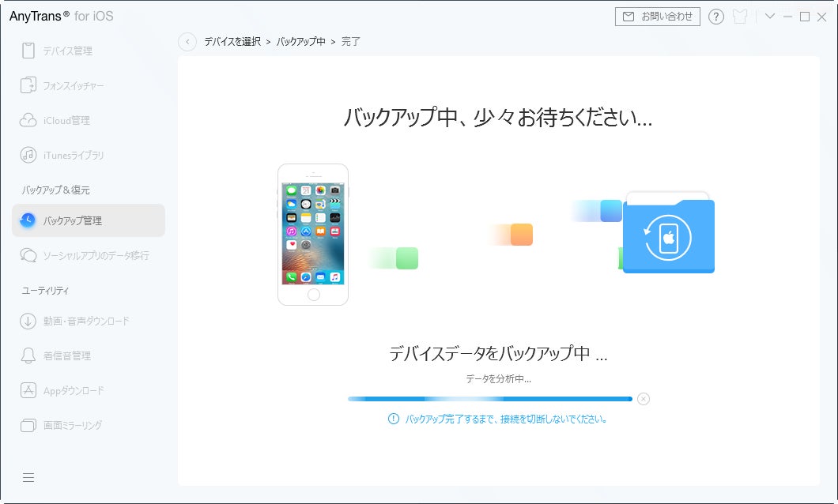Click the shirt skin icon in the title bar

coord(740,17)
